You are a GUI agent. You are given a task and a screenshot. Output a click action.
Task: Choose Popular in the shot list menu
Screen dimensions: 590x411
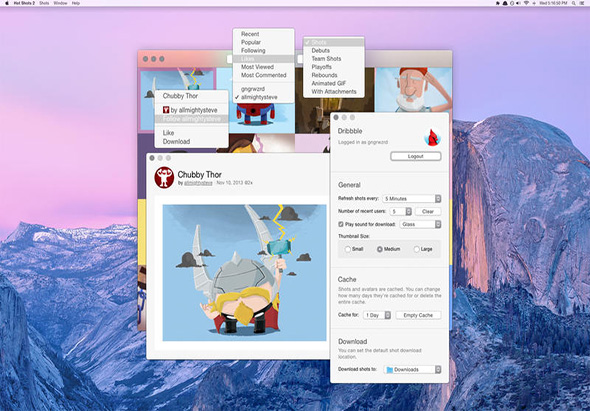click(263, 42)
